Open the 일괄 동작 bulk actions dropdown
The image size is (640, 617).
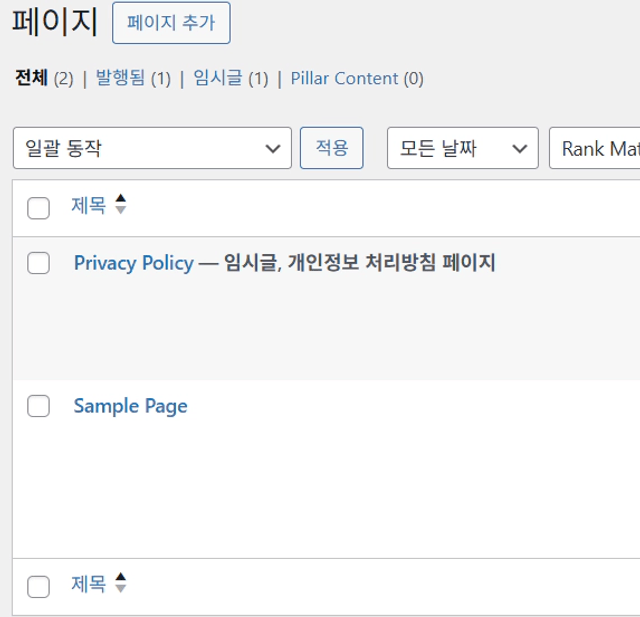click(x=152, y=149)
